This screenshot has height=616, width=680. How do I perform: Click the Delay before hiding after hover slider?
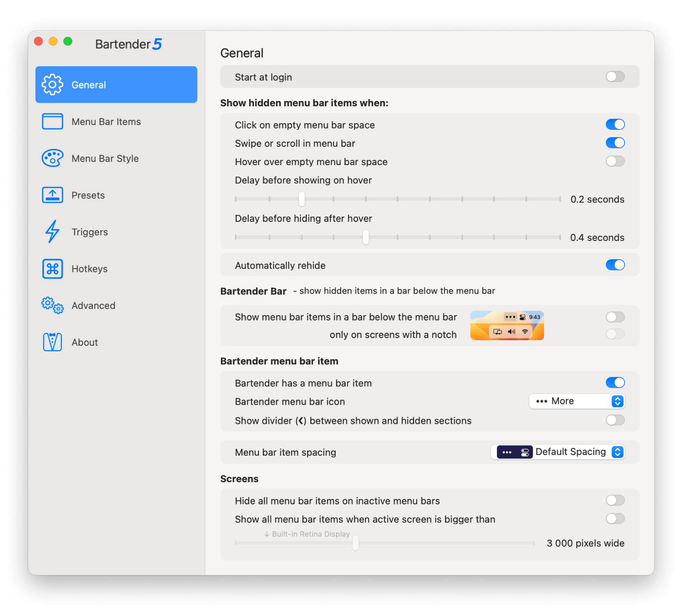[x=366, y=237]
